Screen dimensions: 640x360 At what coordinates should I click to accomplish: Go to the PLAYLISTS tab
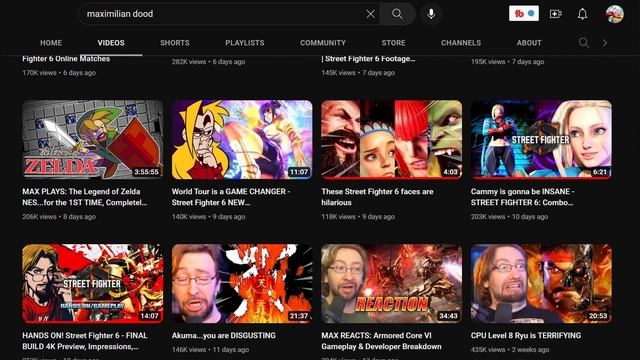pos(245,43)
